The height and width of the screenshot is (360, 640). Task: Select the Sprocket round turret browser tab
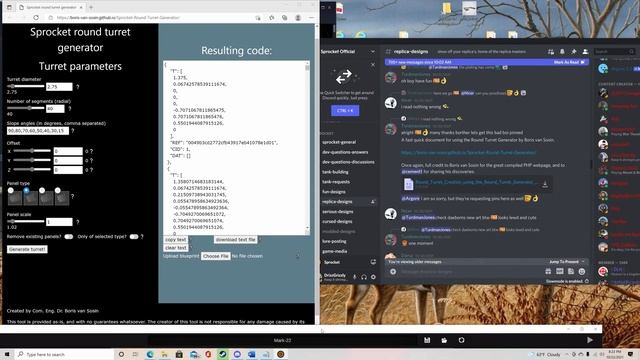click(51, 7)
